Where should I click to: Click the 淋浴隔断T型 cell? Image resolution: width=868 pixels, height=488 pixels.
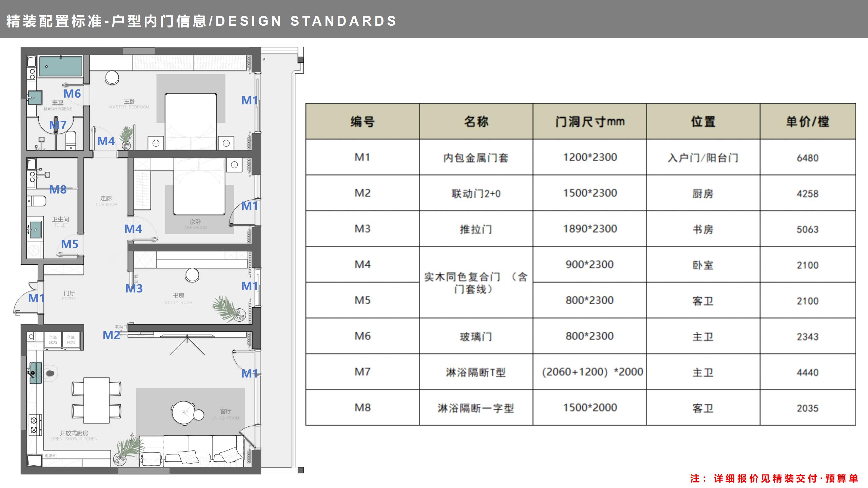pos(476,372)
